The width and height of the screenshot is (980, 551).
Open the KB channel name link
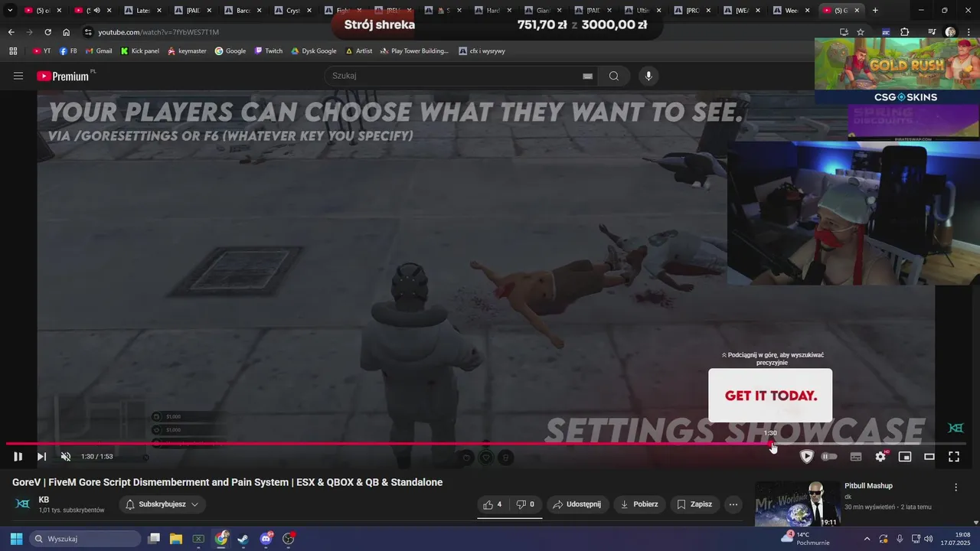click(x=44, y=500)
